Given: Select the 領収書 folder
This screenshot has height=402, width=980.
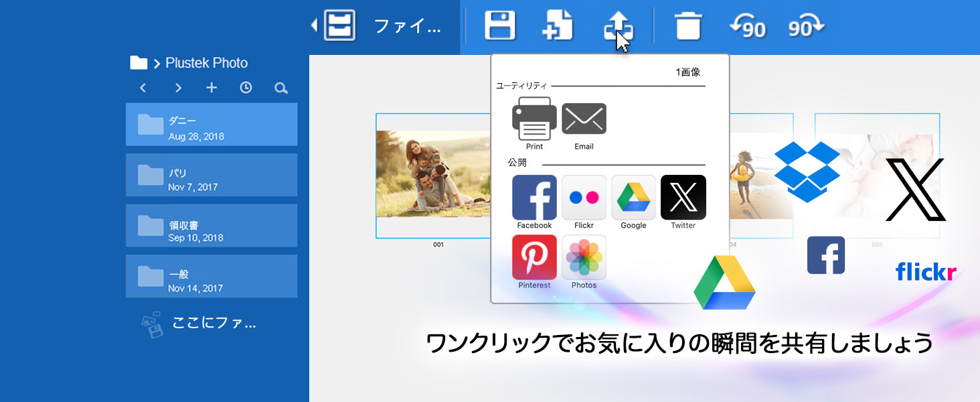Looking at the screenshot, I should [x=212, y=226].
